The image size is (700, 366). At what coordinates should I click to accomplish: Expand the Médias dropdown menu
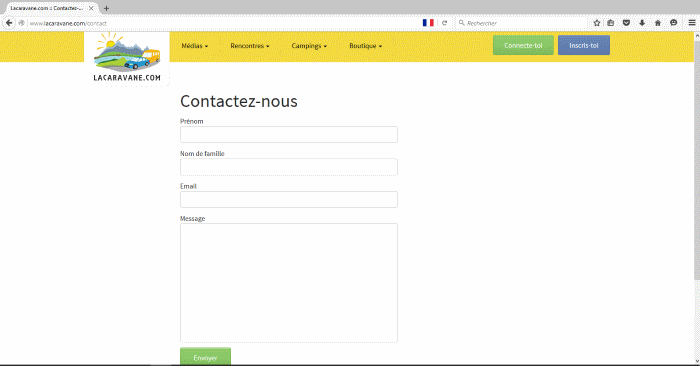(195, 46)
